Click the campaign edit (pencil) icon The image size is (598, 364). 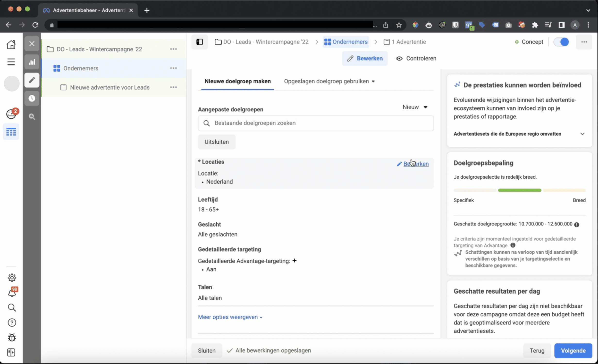[32, 80]
